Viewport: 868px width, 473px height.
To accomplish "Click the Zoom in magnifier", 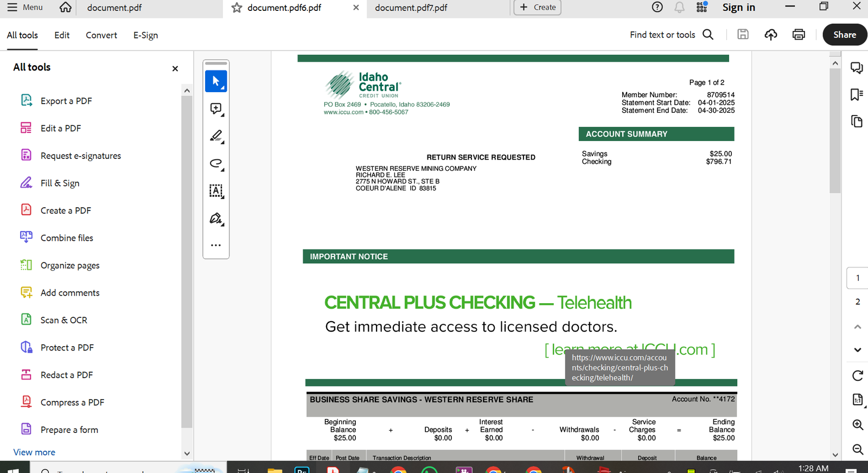I will pos(858,425).
